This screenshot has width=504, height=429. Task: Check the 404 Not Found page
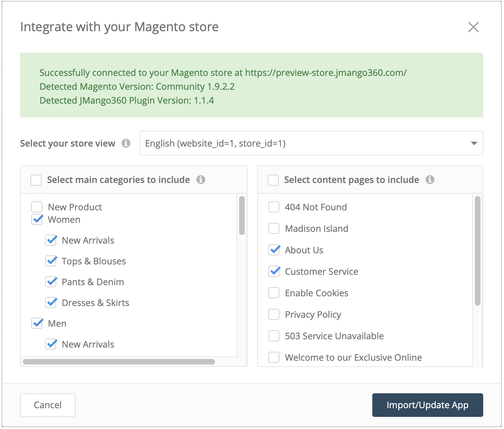click(274, 207)
